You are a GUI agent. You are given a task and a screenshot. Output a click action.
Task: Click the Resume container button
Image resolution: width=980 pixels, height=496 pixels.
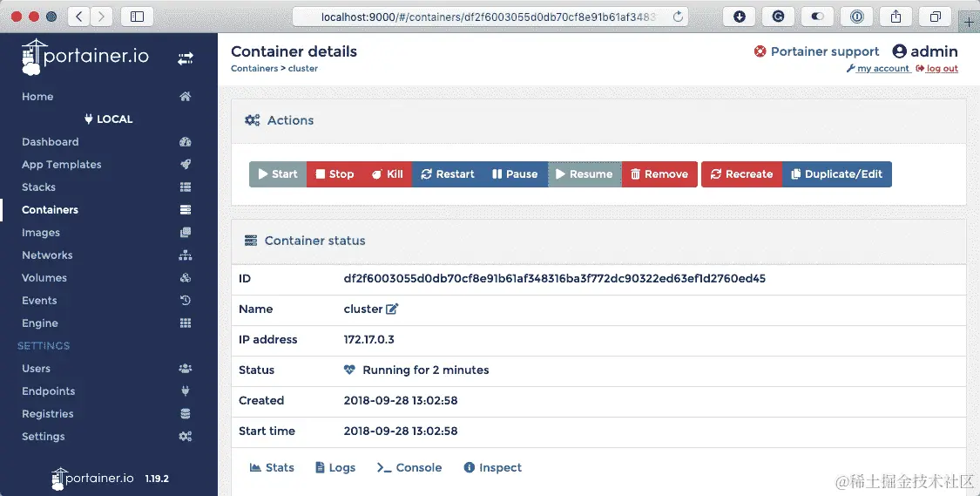pyautogui.click(x=585, y=173)
